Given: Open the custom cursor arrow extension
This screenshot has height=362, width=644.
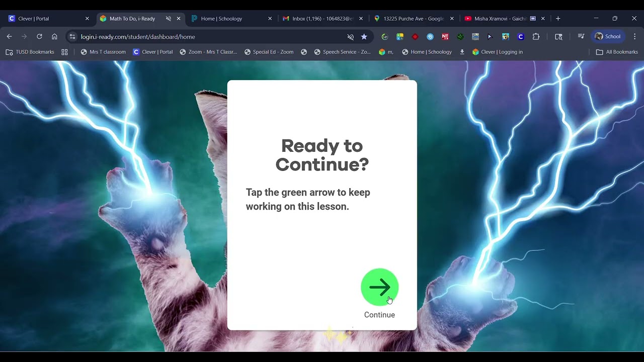Looking at the screenshot, I should [490, 37].
